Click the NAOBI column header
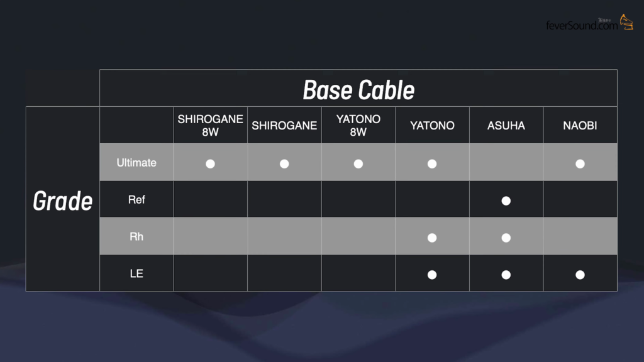 580,126
